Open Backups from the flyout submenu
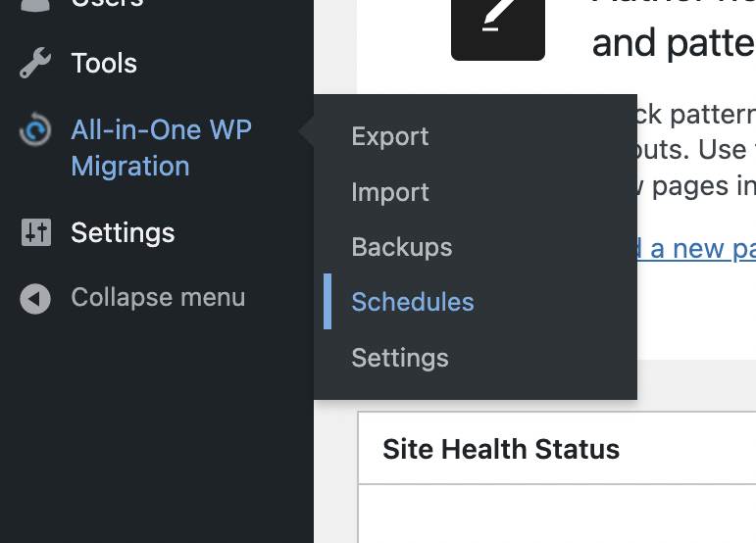This screenshot has width=756, height=543. pyautogui.click(x=402, y=247)
